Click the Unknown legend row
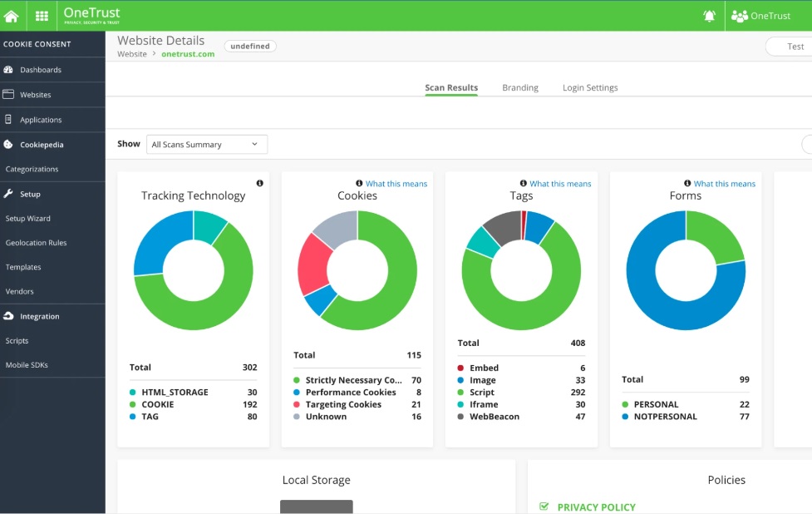 (357, 416)
